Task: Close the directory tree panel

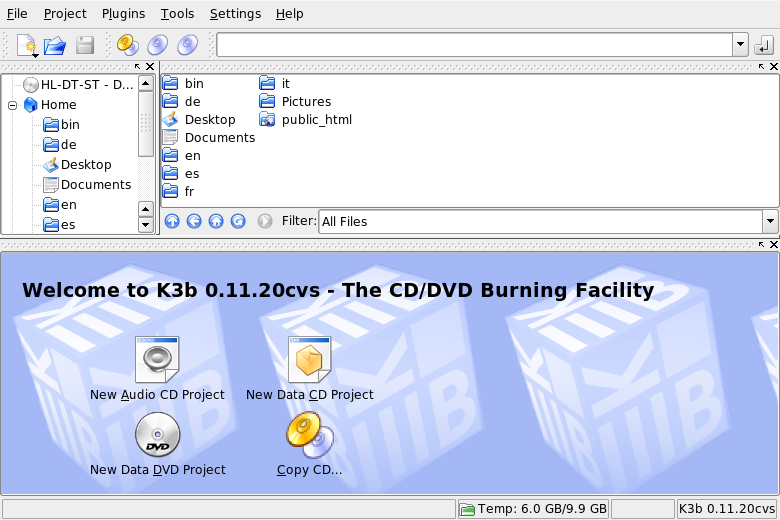Action: pos(150,66)
